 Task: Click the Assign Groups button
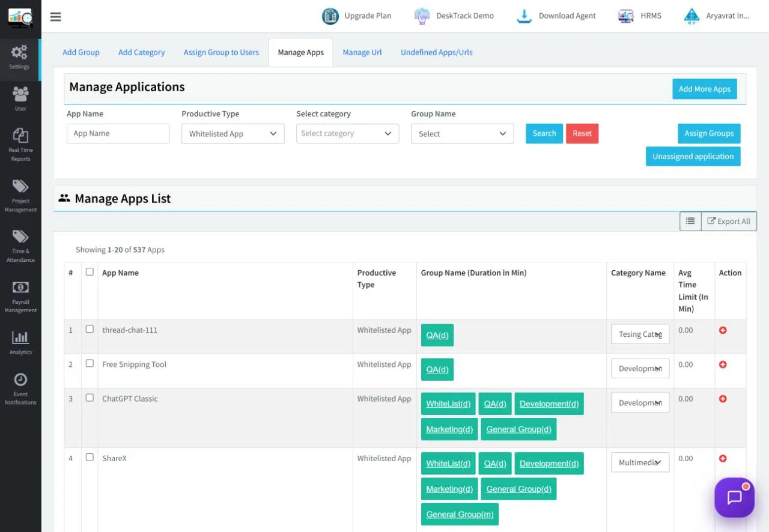coord(709,133)
